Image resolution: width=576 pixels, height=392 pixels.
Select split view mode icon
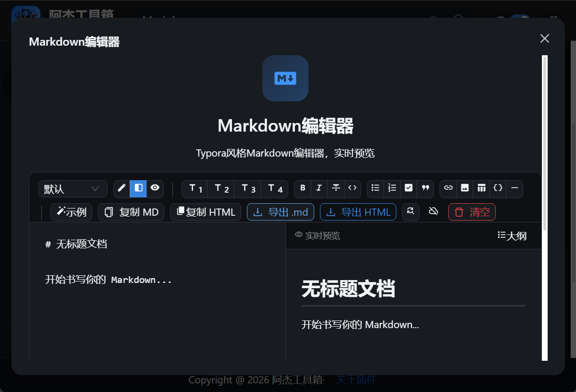(138, 188)
